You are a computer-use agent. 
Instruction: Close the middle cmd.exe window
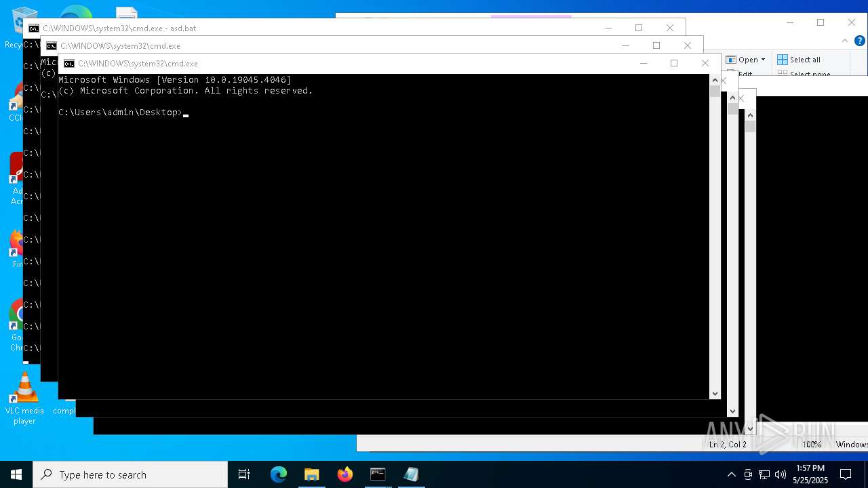pyautogui.click(x=688, y=45)
